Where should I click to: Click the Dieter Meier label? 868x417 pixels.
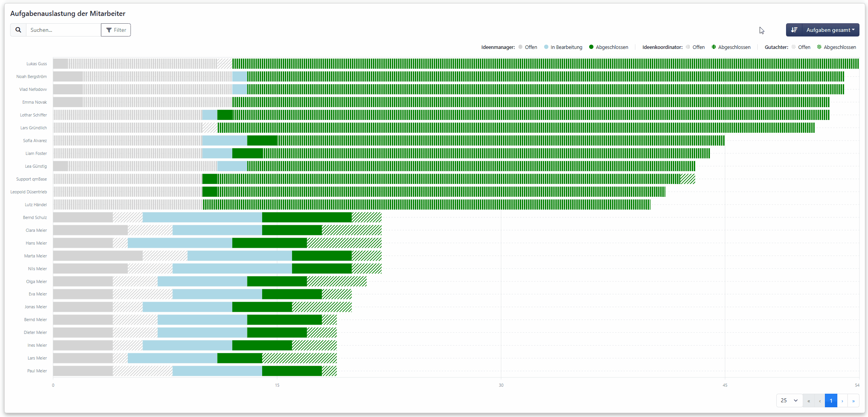tap(35, 332)
